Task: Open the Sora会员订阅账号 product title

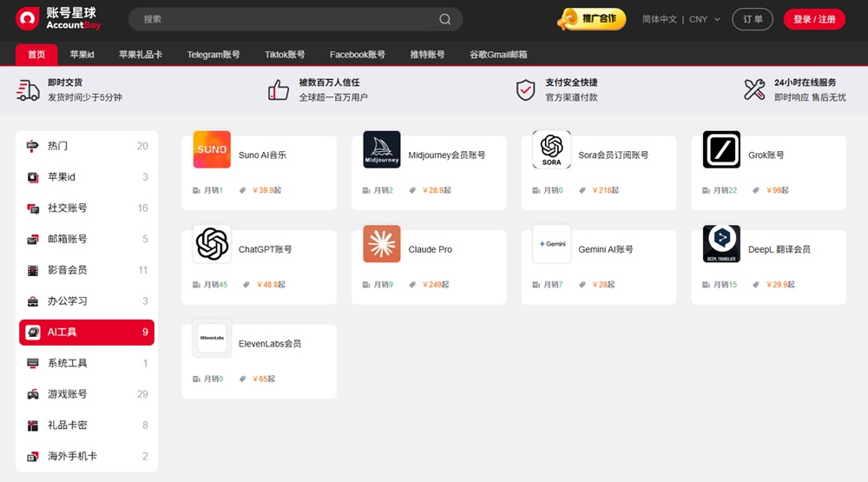Action: 614,155
